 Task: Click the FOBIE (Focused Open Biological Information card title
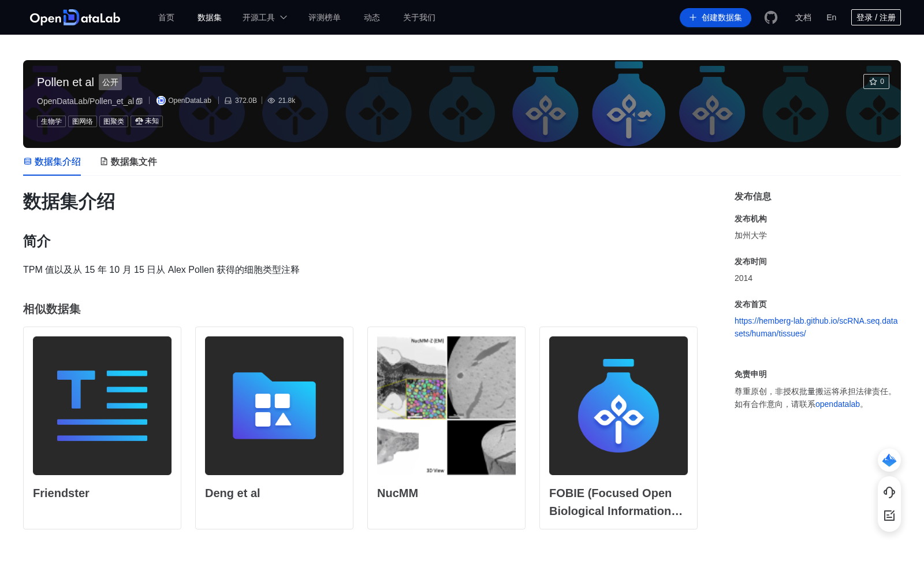(x=616, y=502)
